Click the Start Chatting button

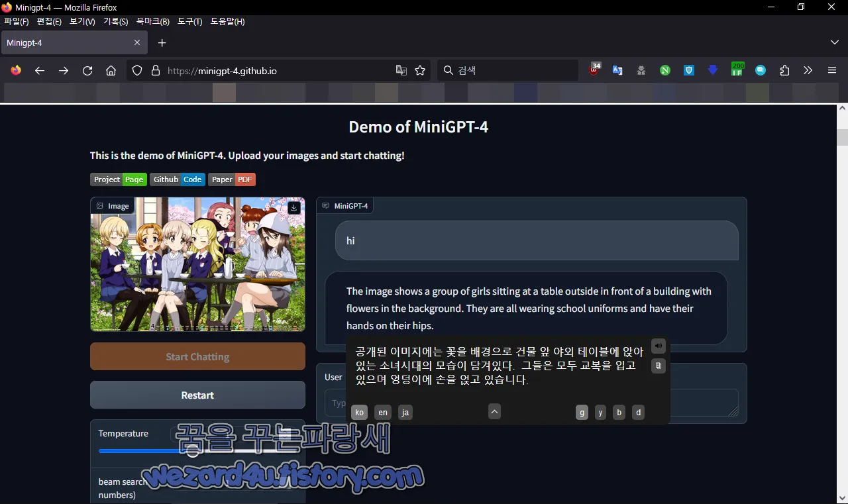point(197,356)
